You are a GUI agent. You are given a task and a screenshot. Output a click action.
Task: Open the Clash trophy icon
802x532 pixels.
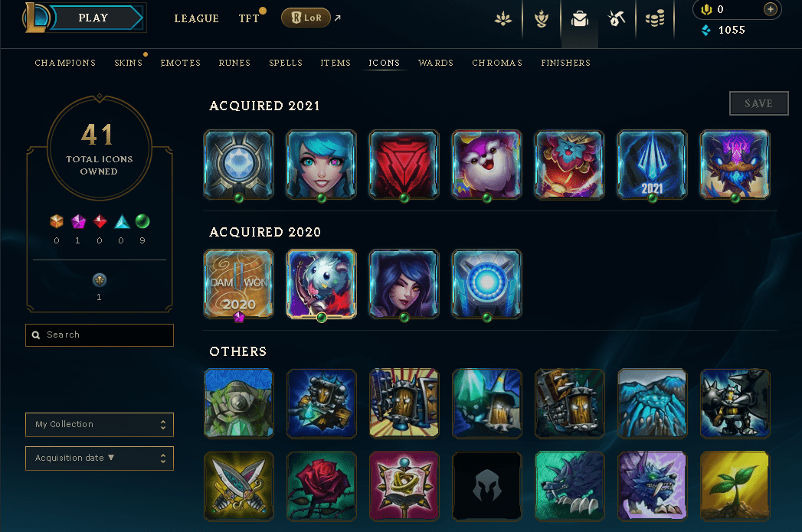(x=542, y=19)
